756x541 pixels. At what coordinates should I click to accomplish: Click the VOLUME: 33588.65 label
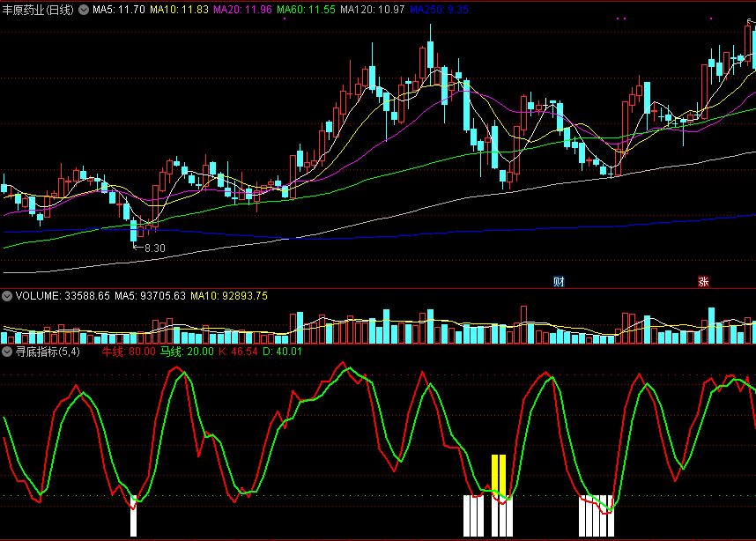click(63, 296)
